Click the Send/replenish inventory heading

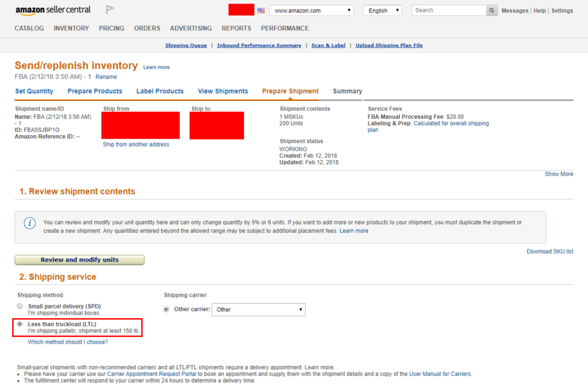[76, 66]
